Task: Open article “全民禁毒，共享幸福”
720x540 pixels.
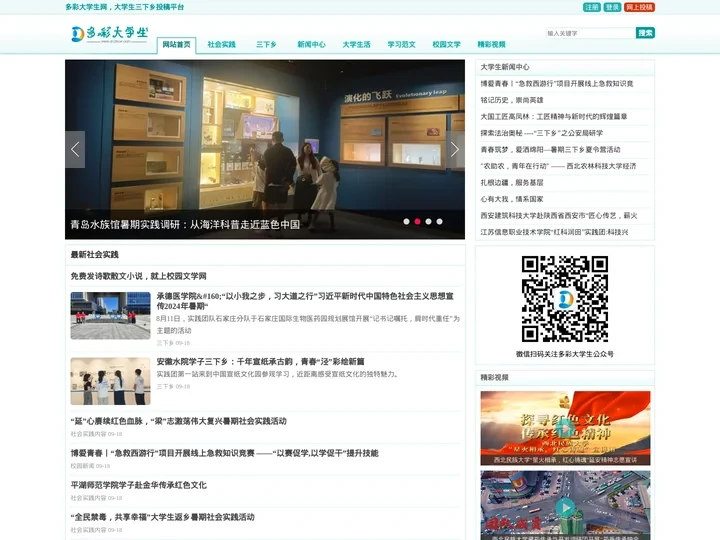Action: [163, 517]
